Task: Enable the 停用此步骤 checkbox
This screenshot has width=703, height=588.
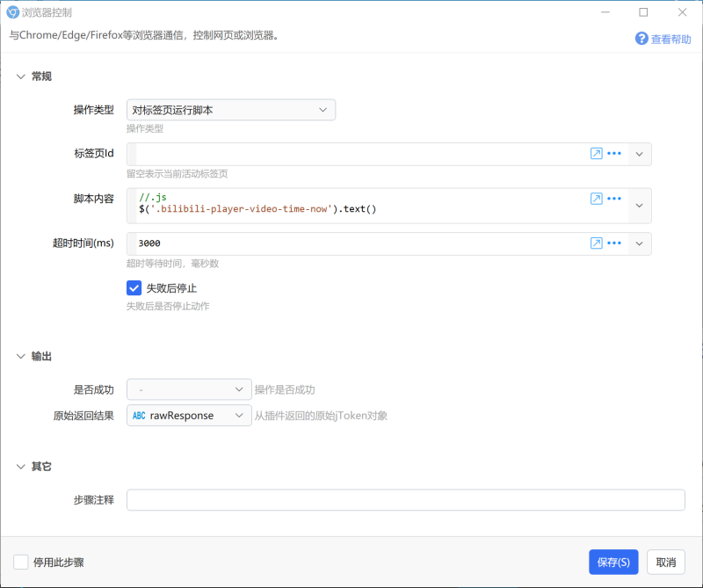Action: click(x=20, y=562)
